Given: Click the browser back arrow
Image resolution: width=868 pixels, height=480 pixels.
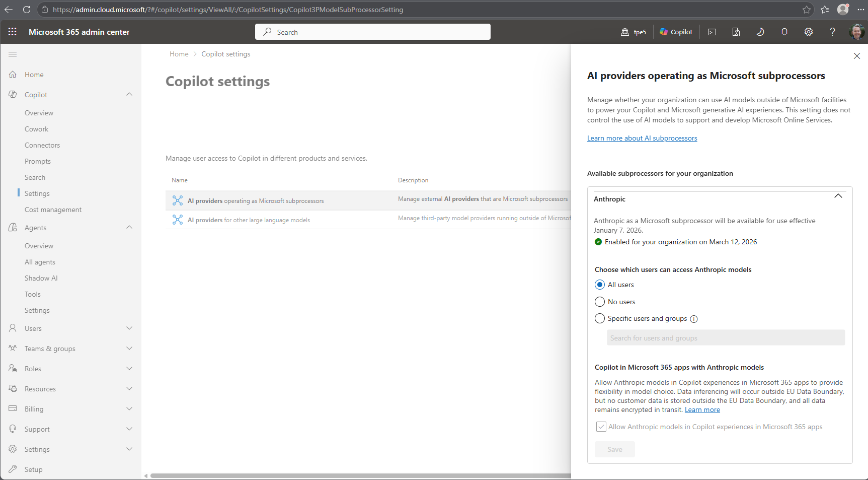Looking at the screenshot, I should click(9, 10).
